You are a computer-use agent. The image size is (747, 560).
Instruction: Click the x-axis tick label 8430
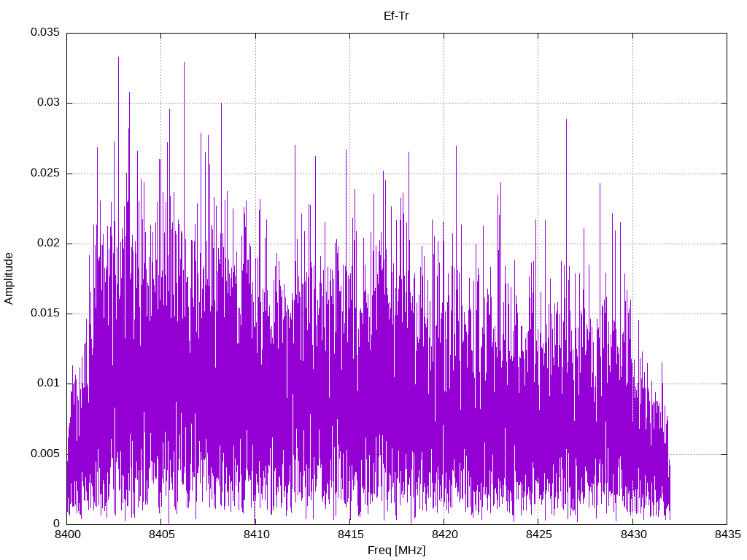tap(633, 534)
